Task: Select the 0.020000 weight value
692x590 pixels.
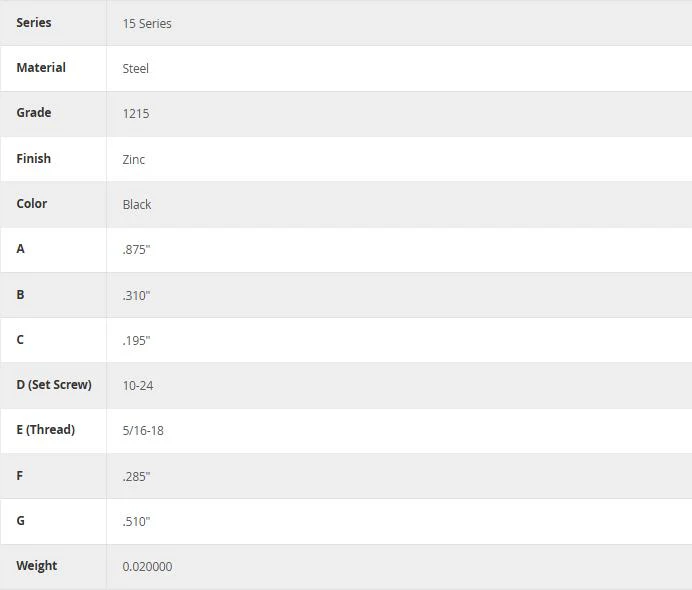Action: coord(147,566)
